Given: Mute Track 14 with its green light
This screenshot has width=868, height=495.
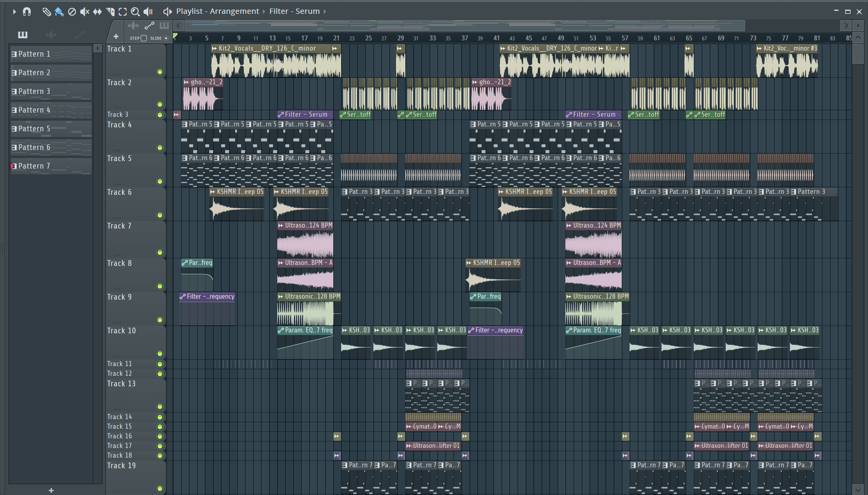Looking at the screenshot, I should (159, 417).
